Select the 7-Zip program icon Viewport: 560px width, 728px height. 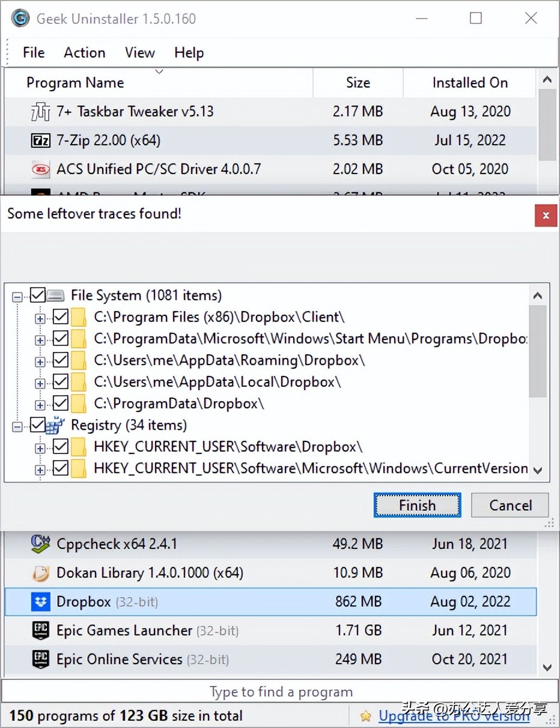[x=40, y=140]
